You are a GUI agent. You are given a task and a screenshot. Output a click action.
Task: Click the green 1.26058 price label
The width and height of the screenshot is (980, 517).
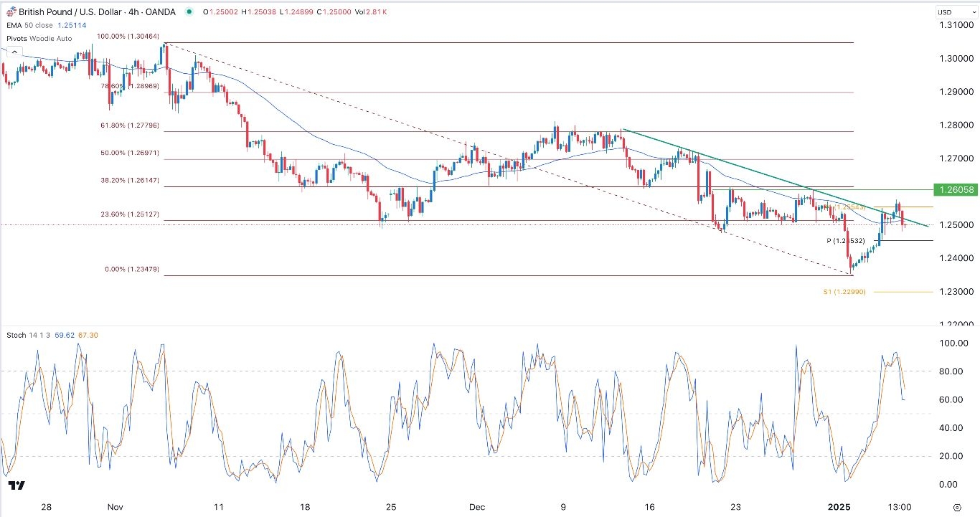click(x=957, y=189)
